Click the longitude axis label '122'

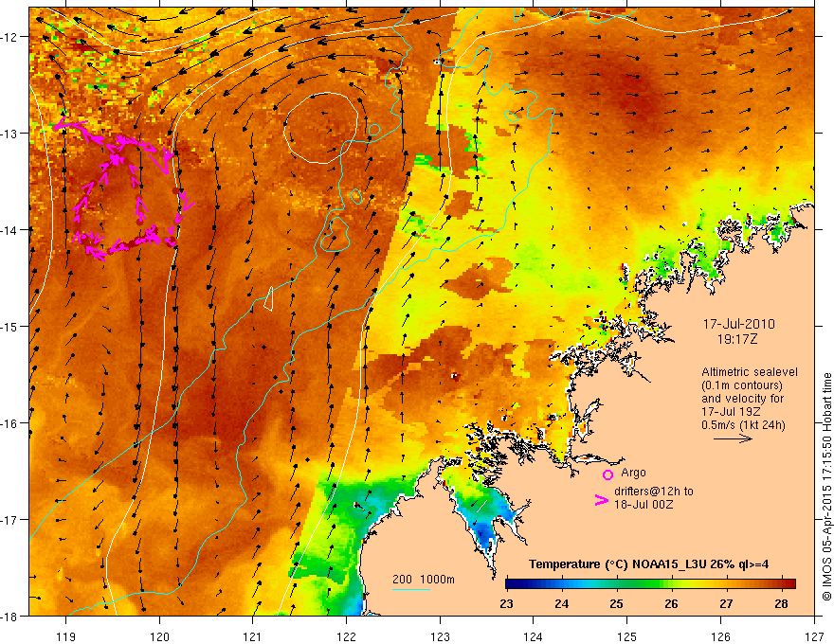tap(346, 636)
